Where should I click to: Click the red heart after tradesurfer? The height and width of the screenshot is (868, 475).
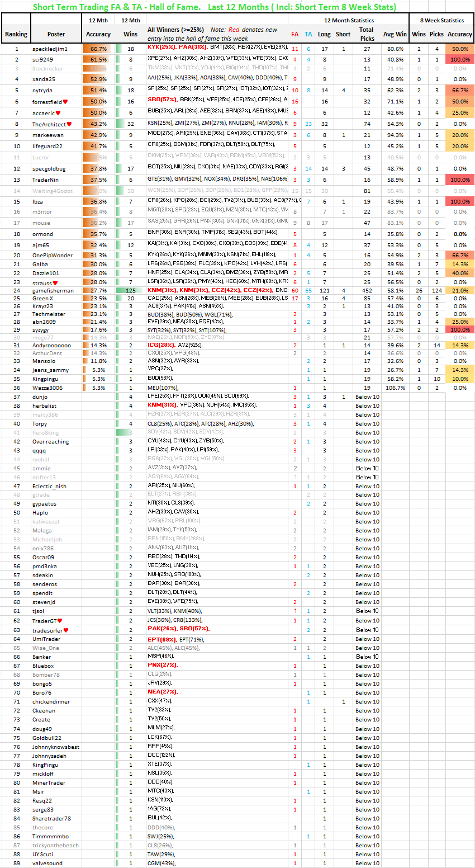tap(65, 630)
